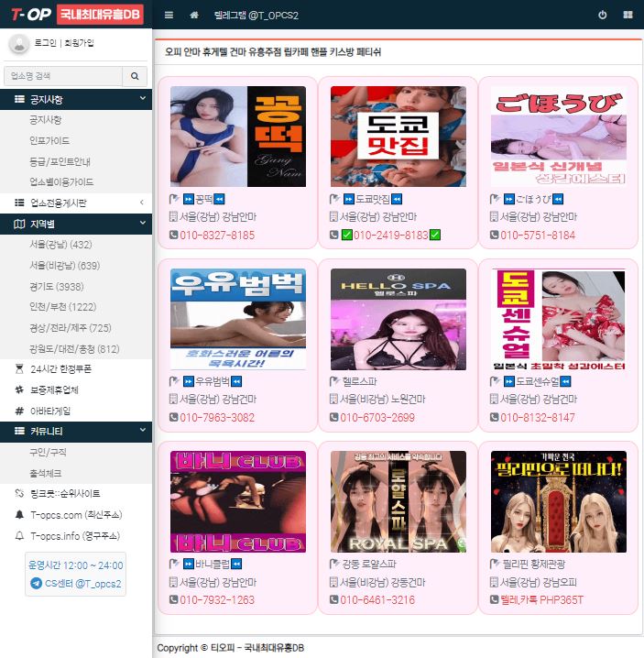Open 인포가이드 menu item
The image size is (644, 658).
point(49,140)
